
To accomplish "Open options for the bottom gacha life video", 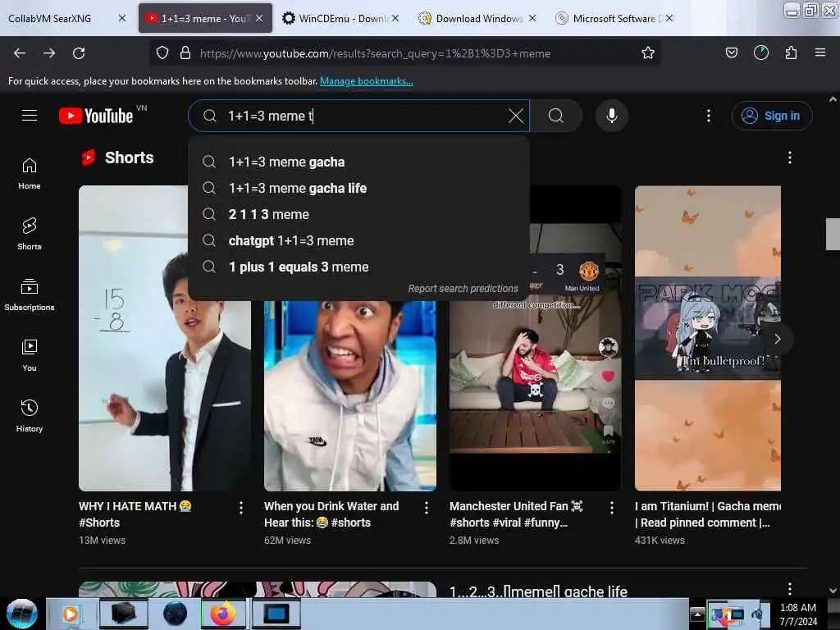I will (x=790, y=588).
